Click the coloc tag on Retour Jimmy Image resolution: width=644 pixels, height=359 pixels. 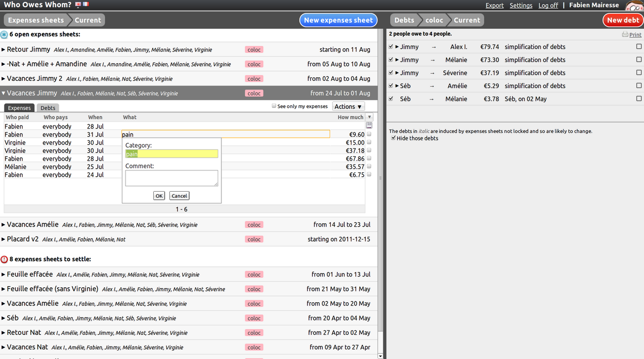[x=254, y=50]
